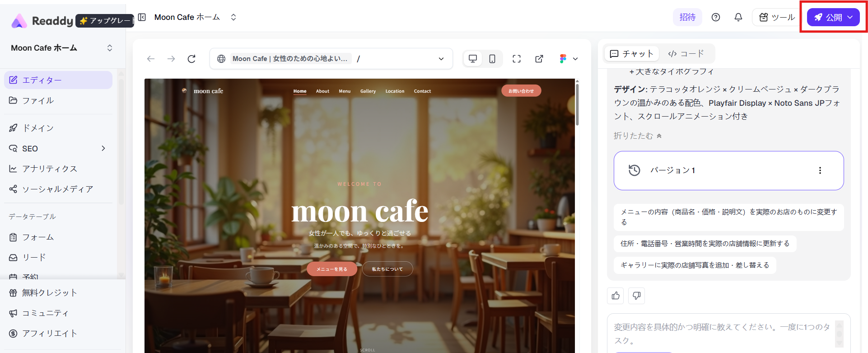Switch to the チャット tab
The width and height of the screenshot is (868, 353).
coord(632,54)
